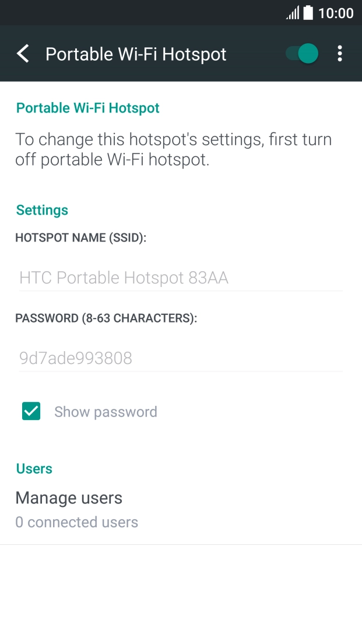
Task: Tap the Portable Wi-Fi Hotspot heading
Action: [x=87, y=108]
